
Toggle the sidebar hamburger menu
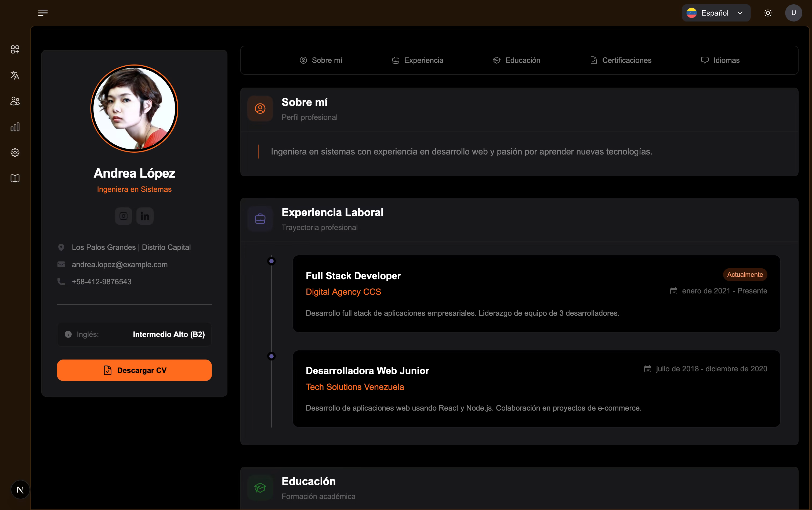pos(43,13)
